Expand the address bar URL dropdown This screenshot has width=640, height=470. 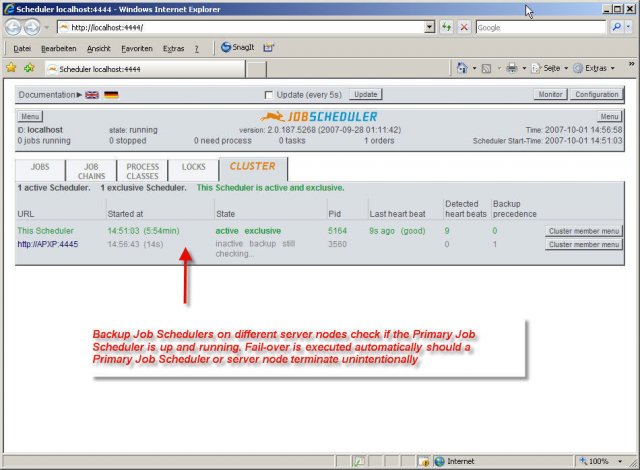tap(429, 27)
